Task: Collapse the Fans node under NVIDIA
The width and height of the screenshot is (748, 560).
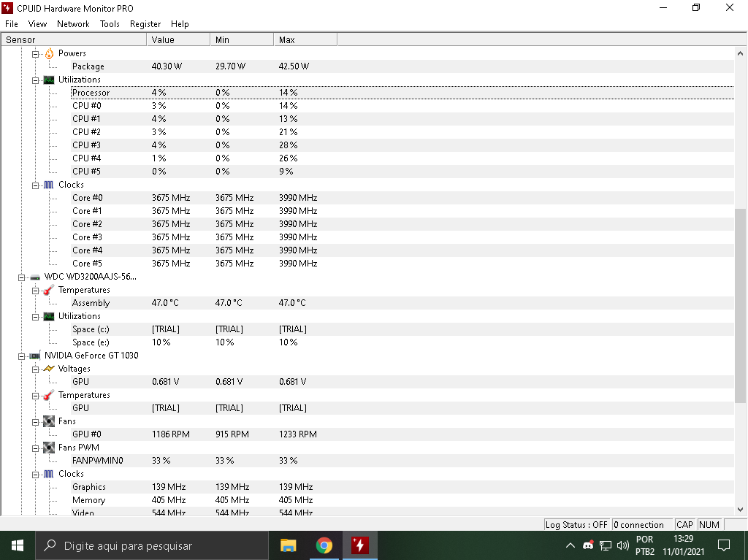Action: [35, 422]
